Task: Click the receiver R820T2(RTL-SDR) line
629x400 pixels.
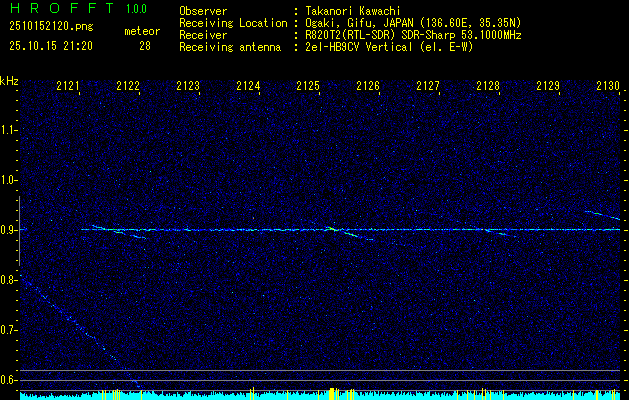Action: coord(412,35)
